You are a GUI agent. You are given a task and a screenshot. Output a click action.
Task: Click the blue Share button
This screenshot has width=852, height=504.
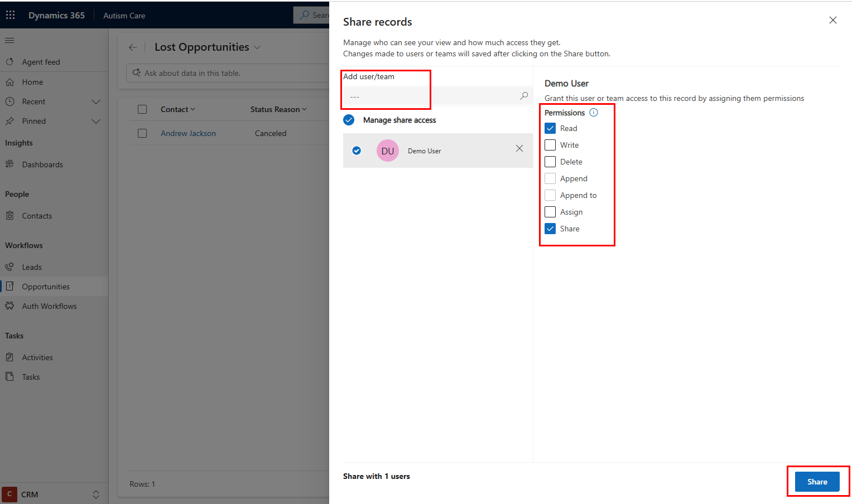817,482
